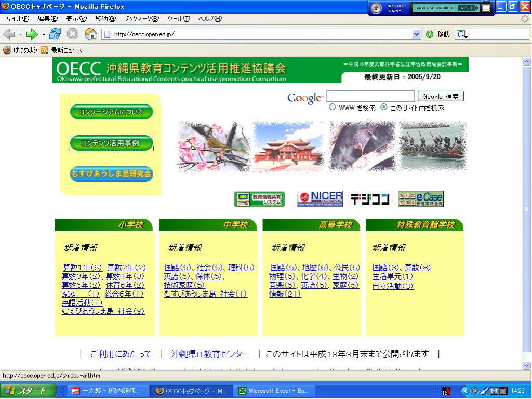Open 編集(E) menu
This screenshot has height=399, width=532.
coord(47,19)
